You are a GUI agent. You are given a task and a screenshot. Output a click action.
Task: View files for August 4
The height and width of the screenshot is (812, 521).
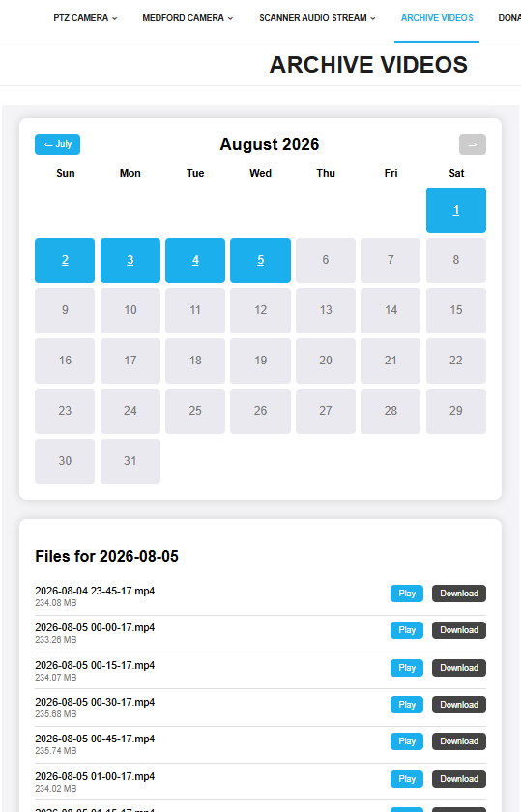pos(195,260)
